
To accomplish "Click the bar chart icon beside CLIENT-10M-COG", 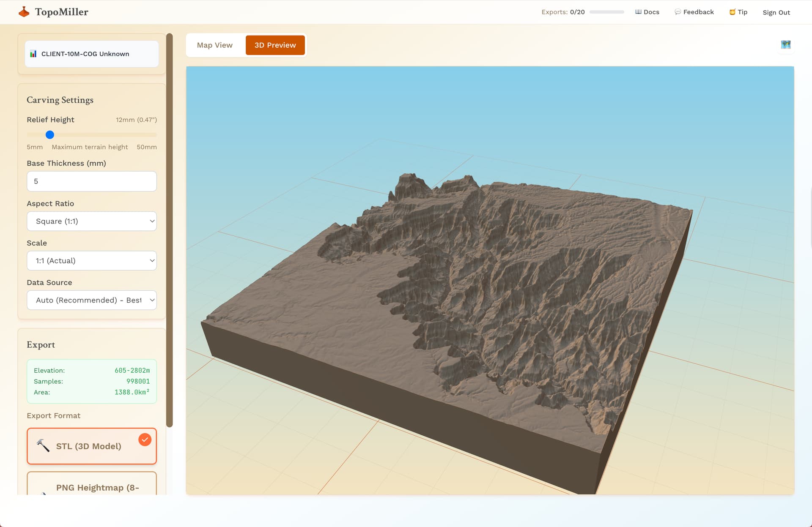I will tap(33, 54).
